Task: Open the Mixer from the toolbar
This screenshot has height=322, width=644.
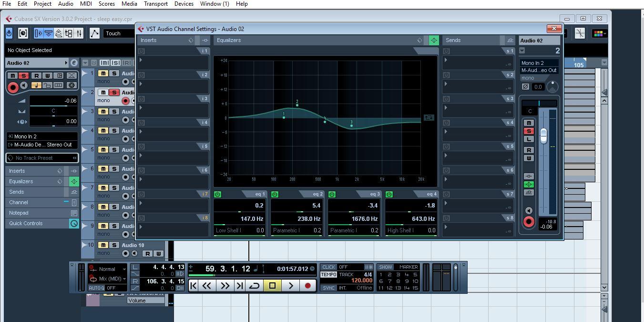Action: click(x=79, y=33)
